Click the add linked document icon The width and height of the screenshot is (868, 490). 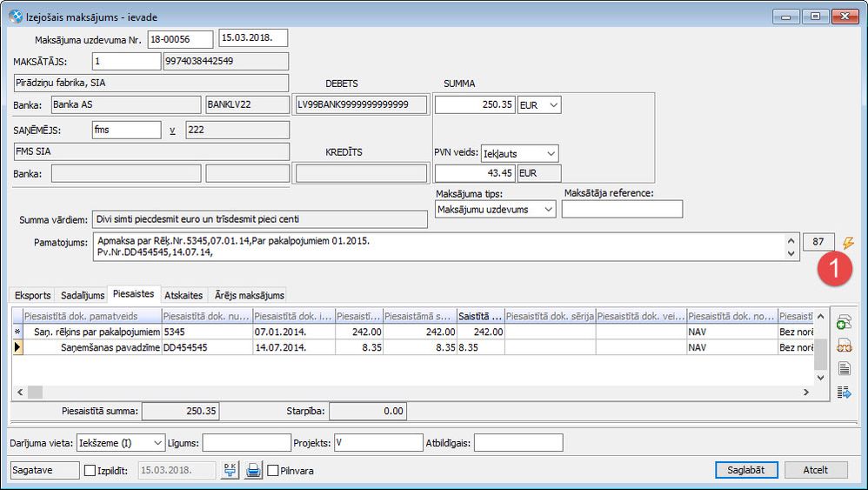point(844,323)
